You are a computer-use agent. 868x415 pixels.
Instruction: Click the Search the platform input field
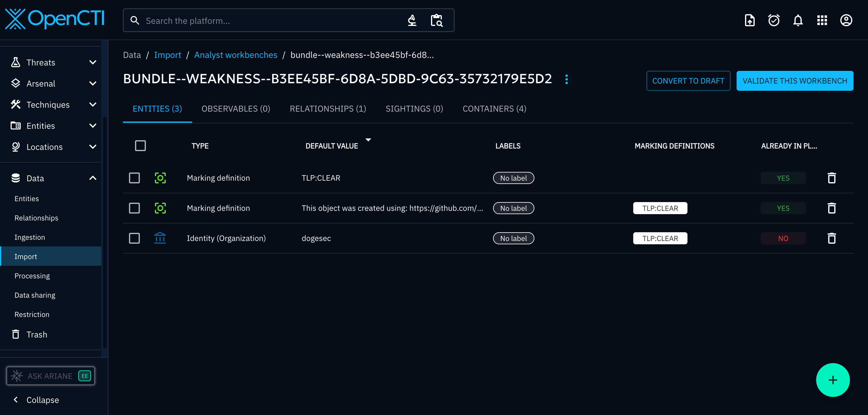click(x=269, y=20)
